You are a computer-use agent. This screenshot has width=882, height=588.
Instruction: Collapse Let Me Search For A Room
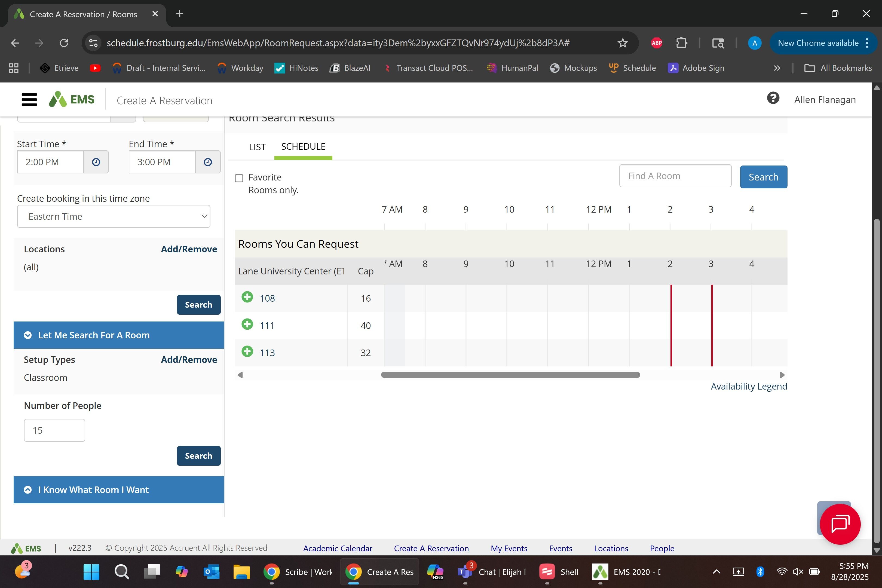[x=118, y=335]
